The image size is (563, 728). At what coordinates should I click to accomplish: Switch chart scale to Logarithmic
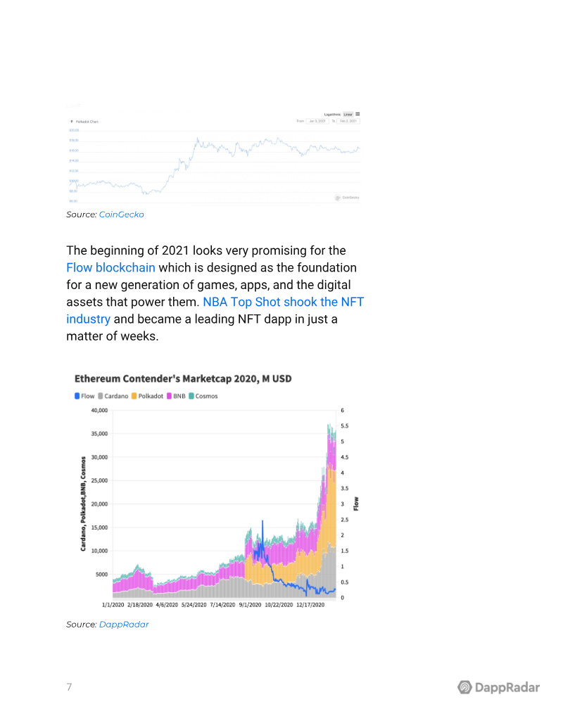coord(332,113)
